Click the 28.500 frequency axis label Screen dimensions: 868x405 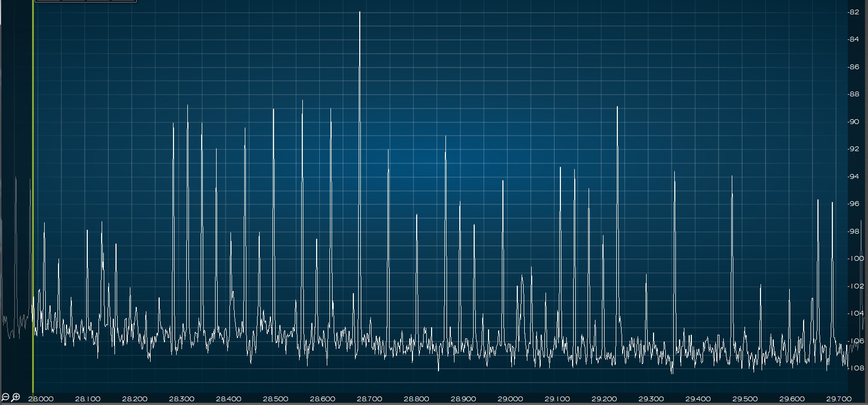pos(276,399)
